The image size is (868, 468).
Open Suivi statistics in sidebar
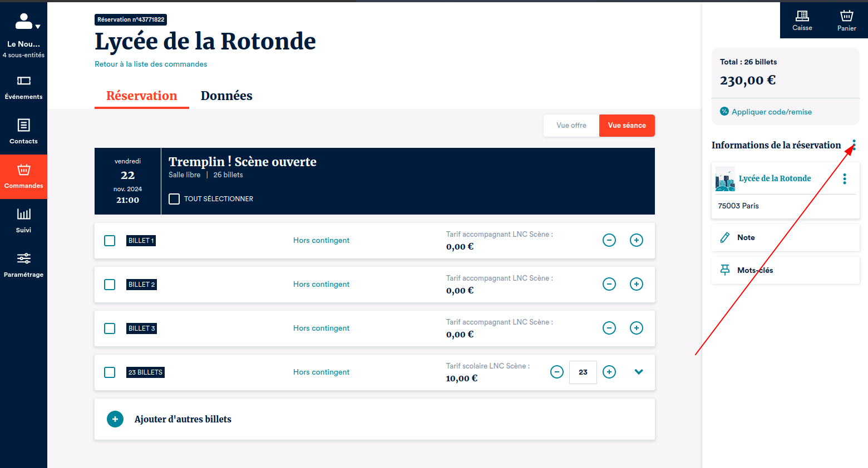pos(23,221)
